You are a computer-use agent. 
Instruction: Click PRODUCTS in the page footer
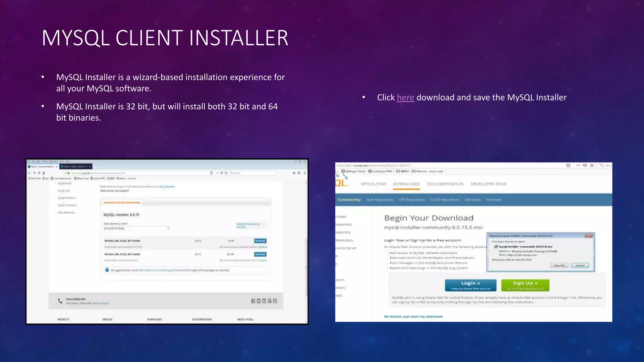pyautogui.click(x=64, y=319)
